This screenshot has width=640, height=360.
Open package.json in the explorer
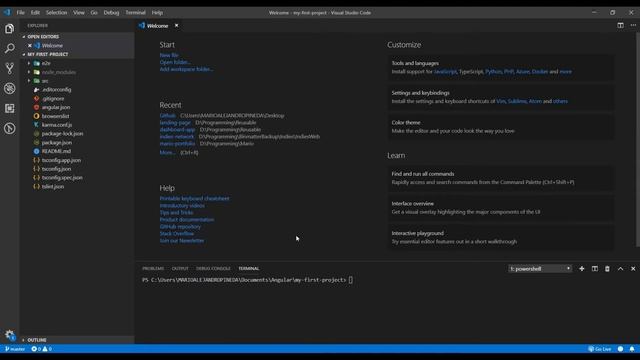coord(57,142)
